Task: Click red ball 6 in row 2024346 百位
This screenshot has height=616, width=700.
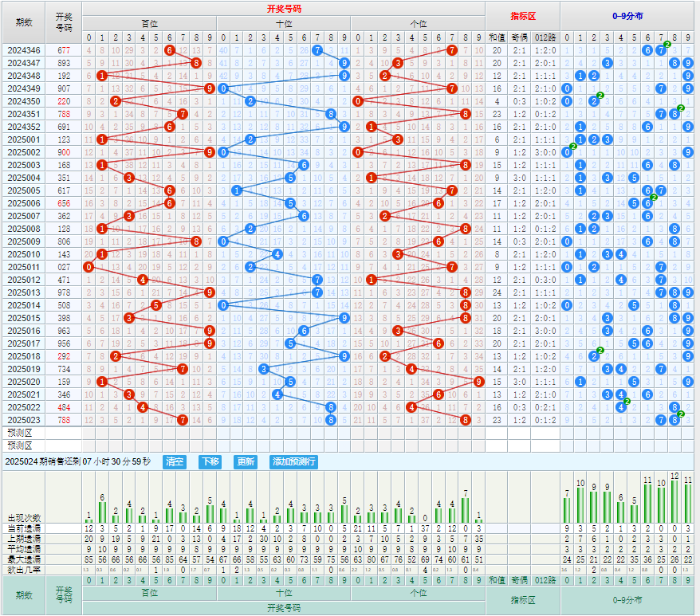Action: tap(169, 50)
